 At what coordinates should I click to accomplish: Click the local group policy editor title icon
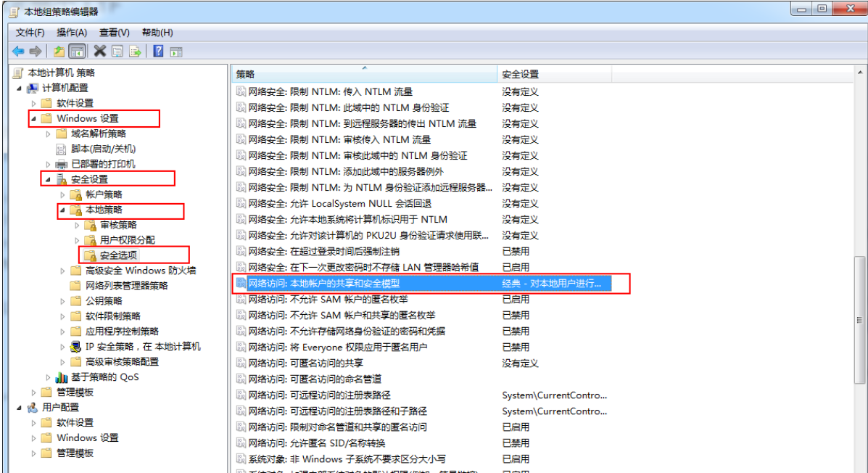click(15, 12)
